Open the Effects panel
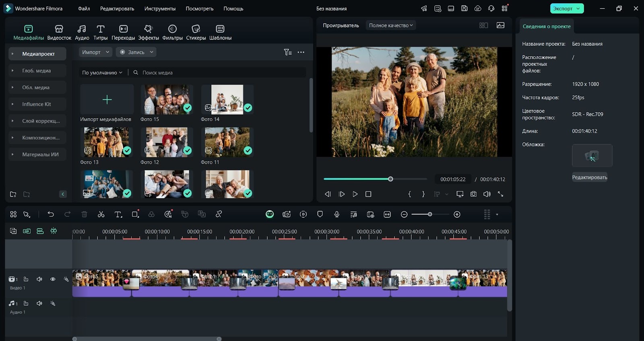Screen dimensions: 644x341 [x=149, y=32]
